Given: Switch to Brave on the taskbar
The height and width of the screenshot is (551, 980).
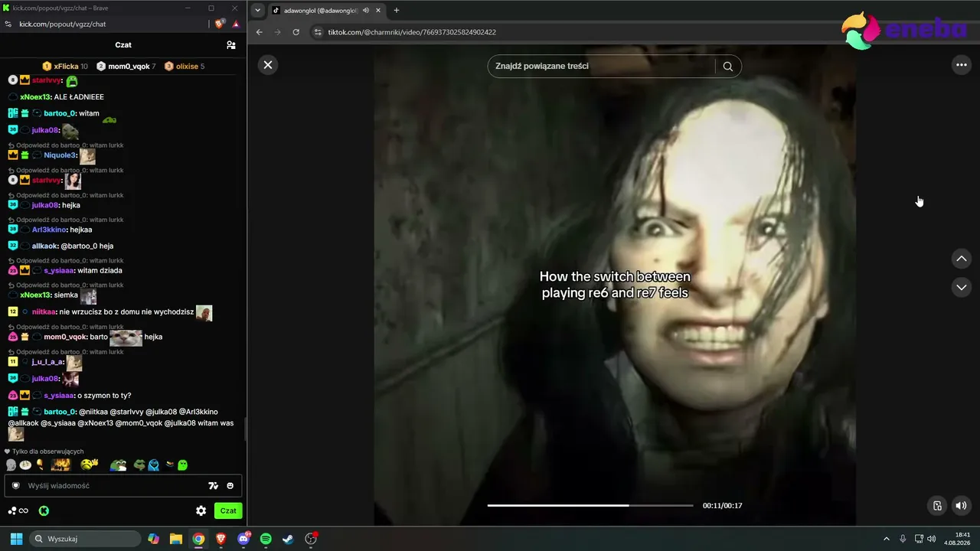Looking at the screenshot, I should click(x=220, y=539).
